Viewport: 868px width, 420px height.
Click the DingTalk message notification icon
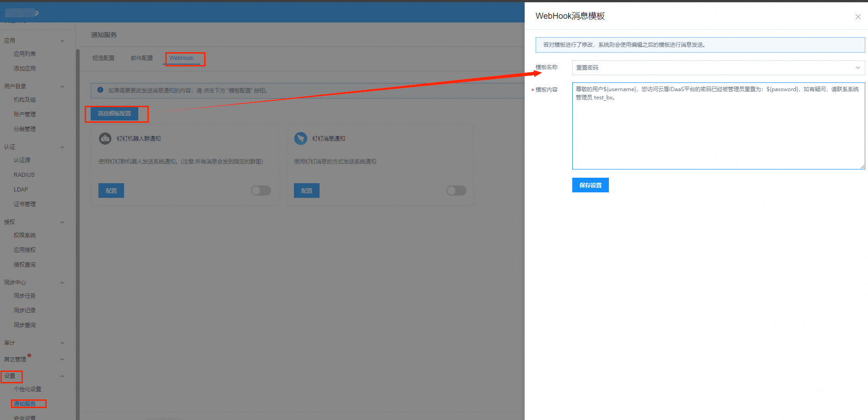[x=301, y=138]
